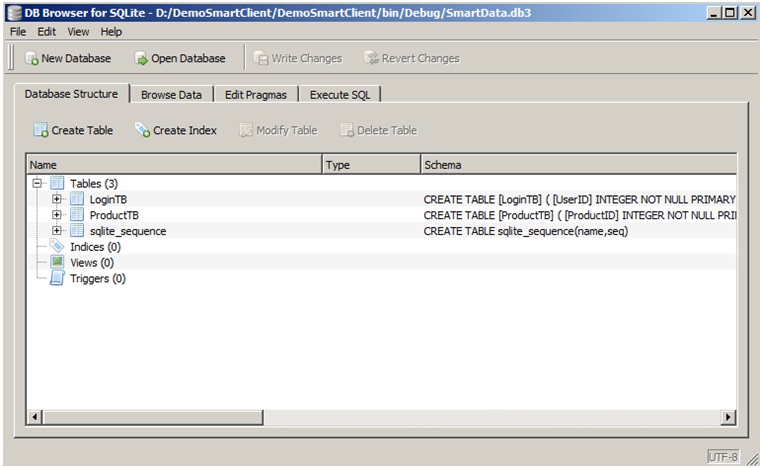Click the New Database label
The height and width of the screenshot is (468, 762).
click(76, 58)
